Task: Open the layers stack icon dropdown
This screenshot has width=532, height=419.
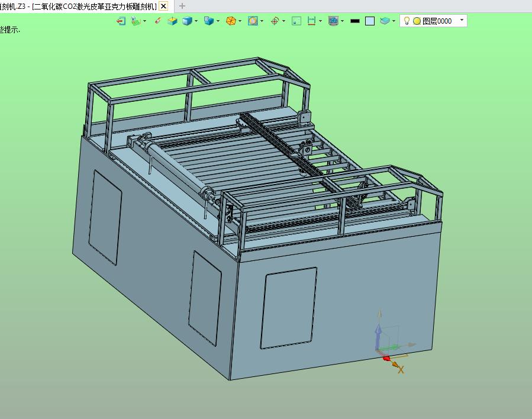Action: point(394,21)
